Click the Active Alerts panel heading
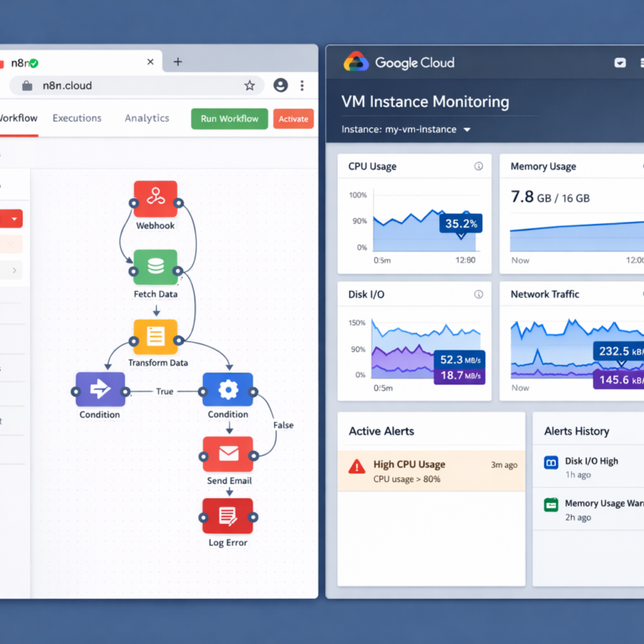 [382, 431]
